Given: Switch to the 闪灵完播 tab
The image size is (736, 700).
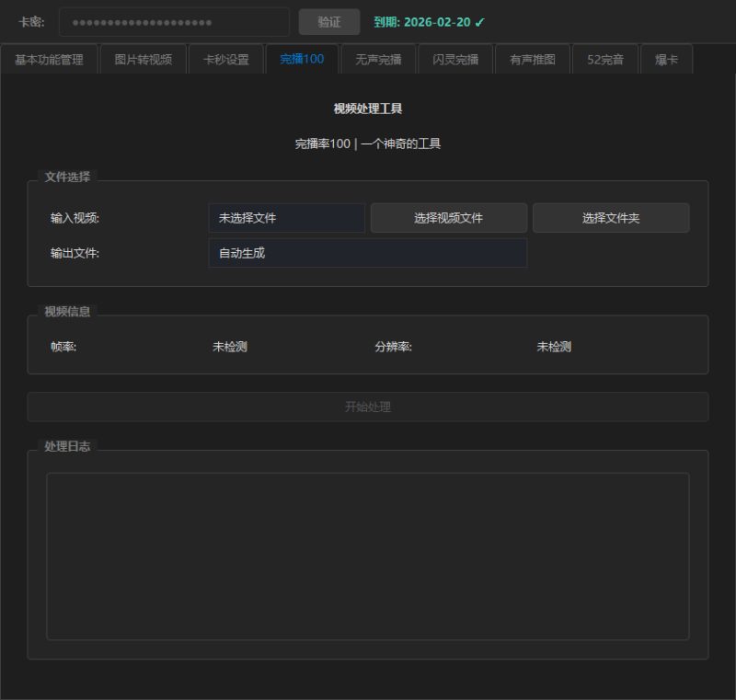Looking at the screenshot, I should (455, 60).
